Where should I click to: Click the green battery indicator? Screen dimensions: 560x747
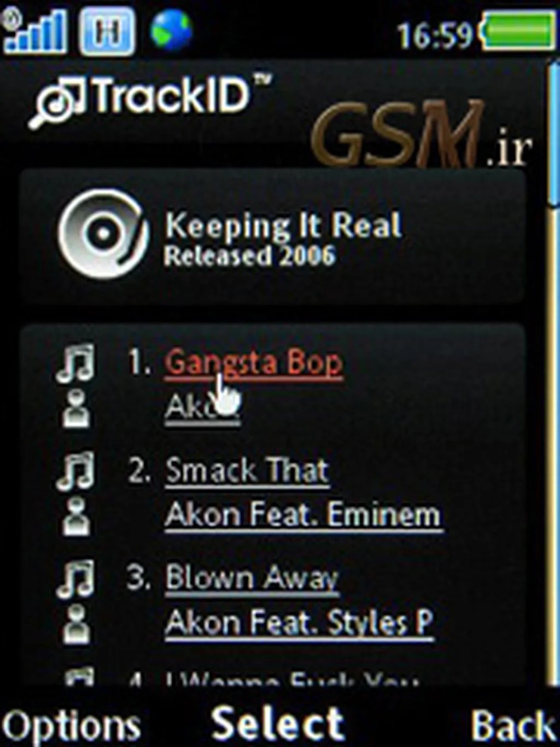[x=518, y=31]
